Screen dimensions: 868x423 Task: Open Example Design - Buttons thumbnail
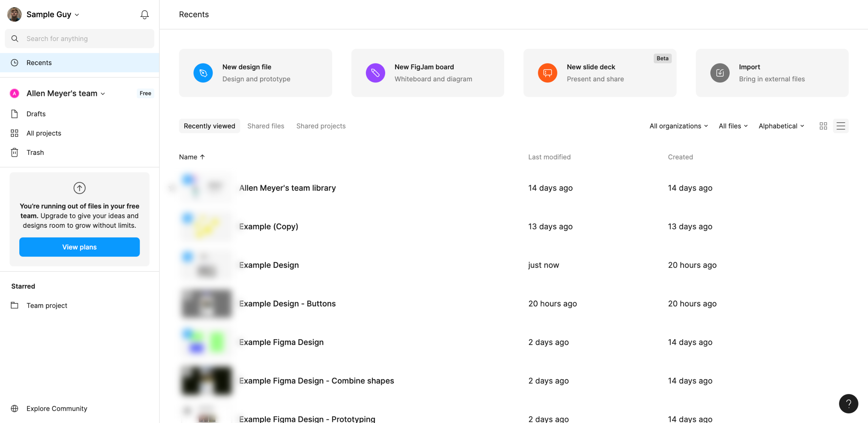coord(206,304)
